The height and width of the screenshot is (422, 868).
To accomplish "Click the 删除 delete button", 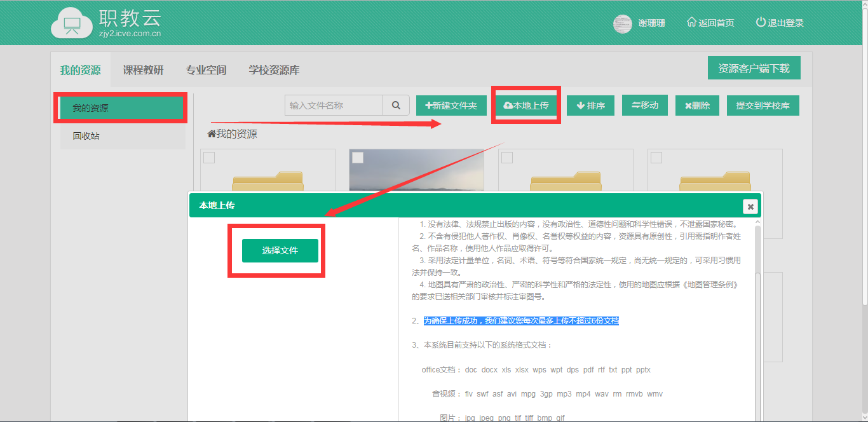I will [x=697, y=105].
